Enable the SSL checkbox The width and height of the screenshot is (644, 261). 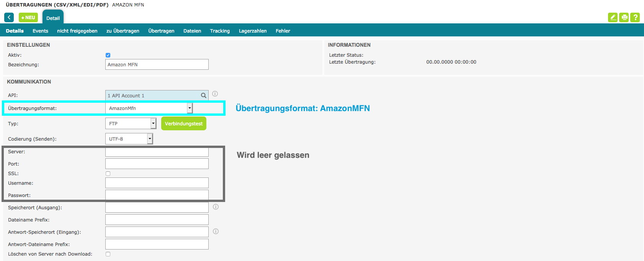tap(108, 174)
